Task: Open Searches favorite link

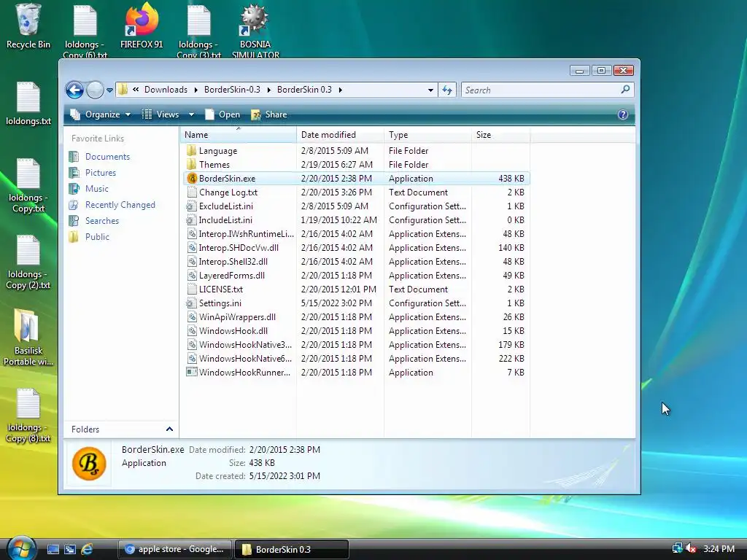Action: coord(102,221)
